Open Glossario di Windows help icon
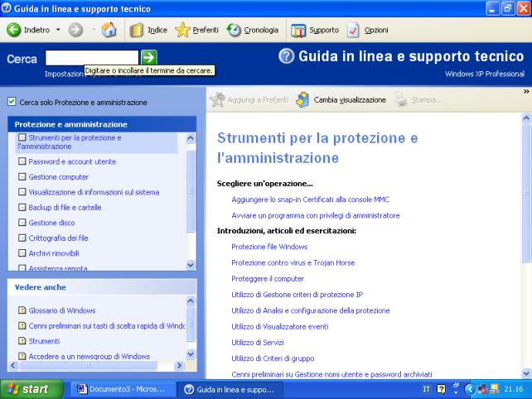 coord(22,310)
